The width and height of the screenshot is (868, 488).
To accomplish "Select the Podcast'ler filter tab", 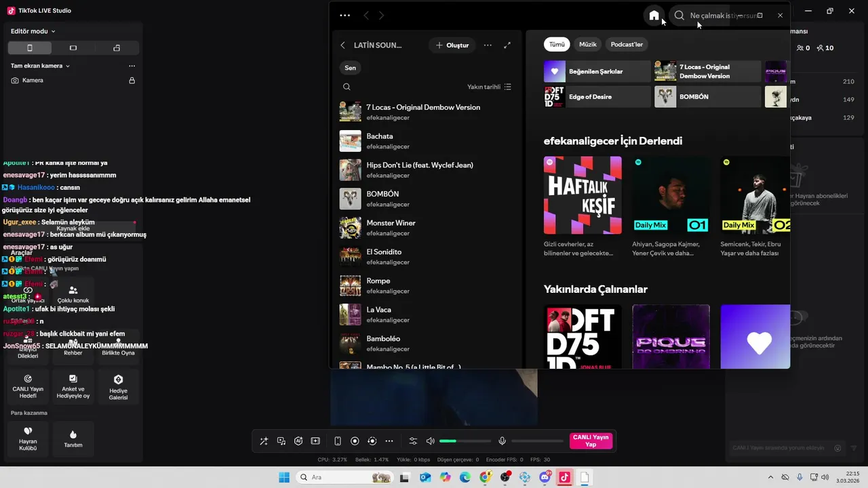I will (627, 44).
